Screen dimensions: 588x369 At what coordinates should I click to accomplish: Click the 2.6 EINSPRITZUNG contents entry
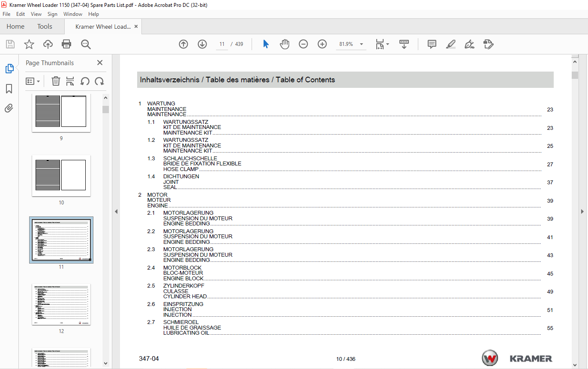point(350,309)
